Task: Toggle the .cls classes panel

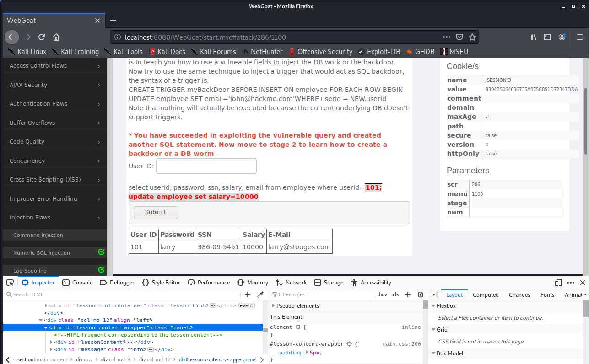Action: 395,294
